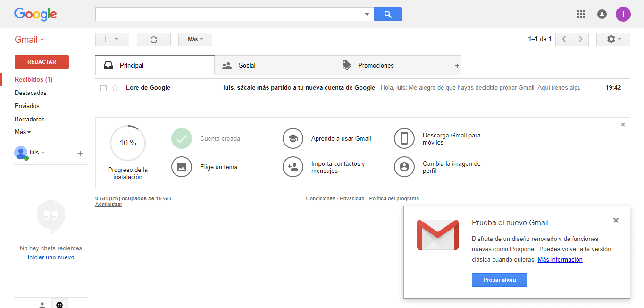This screenshot has height=308, width=644.
Task: Toggle the select-all messages checkbox
Action: [108, 40]
